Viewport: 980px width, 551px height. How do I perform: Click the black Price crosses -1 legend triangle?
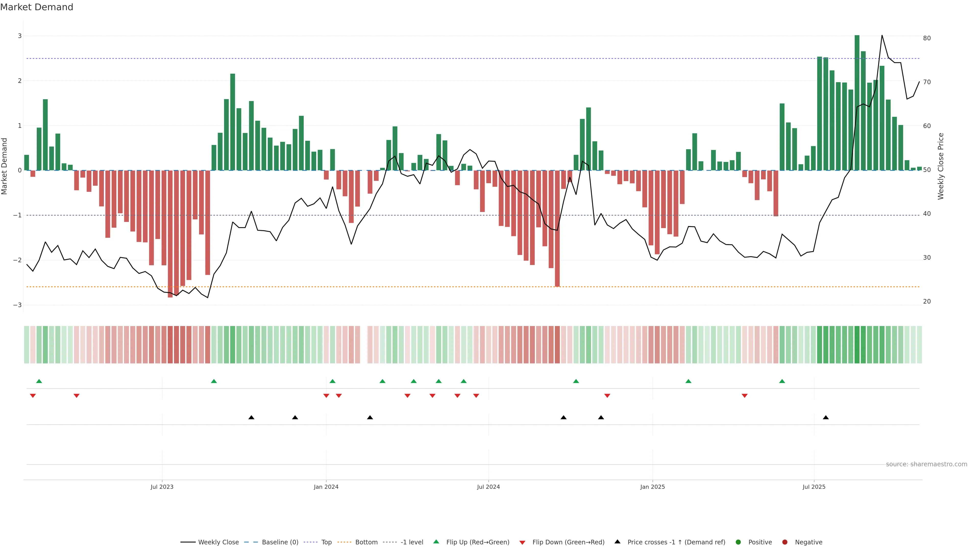point(617,542)
